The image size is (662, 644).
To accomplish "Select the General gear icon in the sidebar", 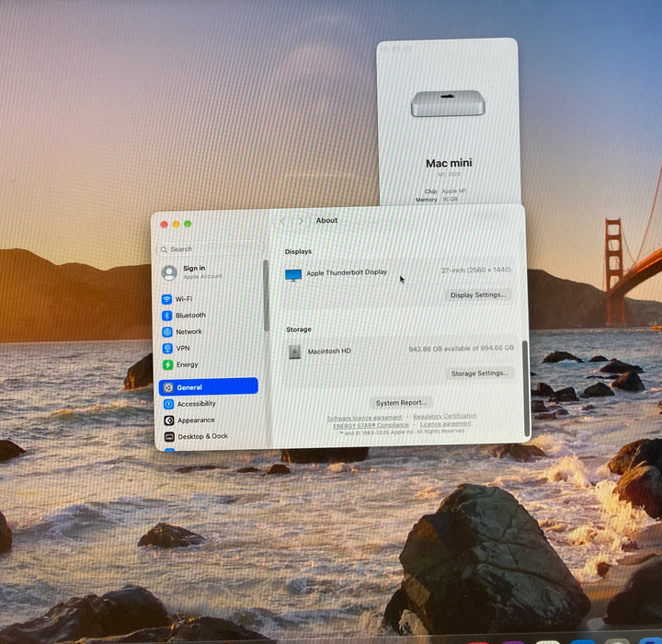I will coord(168,387).
